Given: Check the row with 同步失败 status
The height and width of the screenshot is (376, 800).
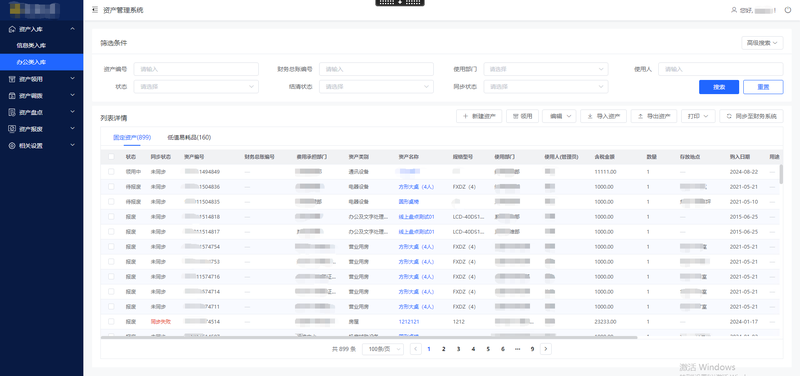Looking at the screenshot, I should pos(111,322).
